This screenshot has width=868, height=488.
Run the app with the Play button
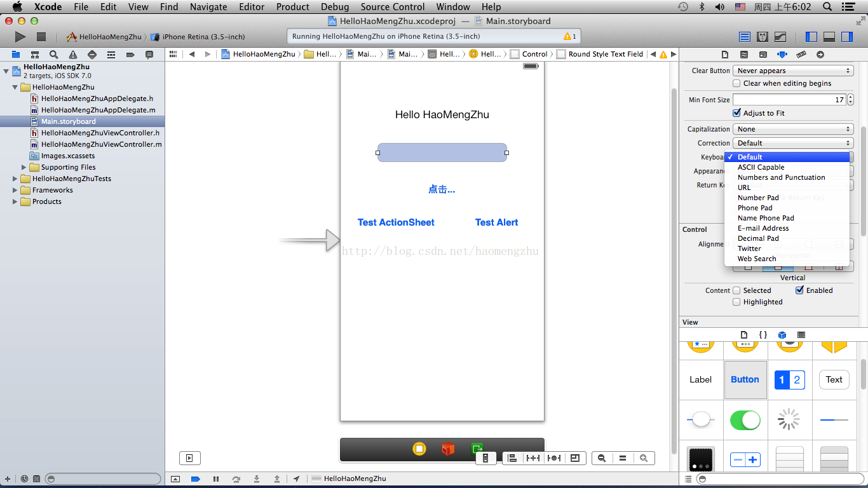[20, 37]
